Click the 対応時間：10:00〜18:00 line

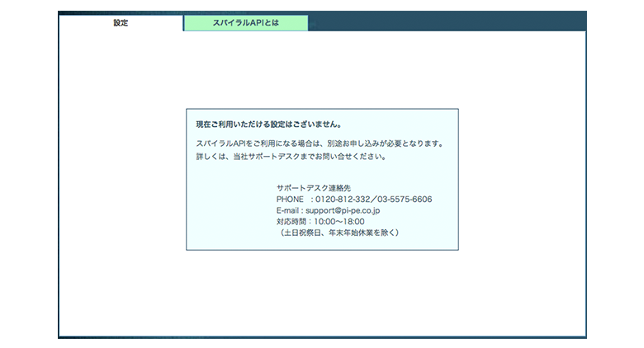pos(320,222)
